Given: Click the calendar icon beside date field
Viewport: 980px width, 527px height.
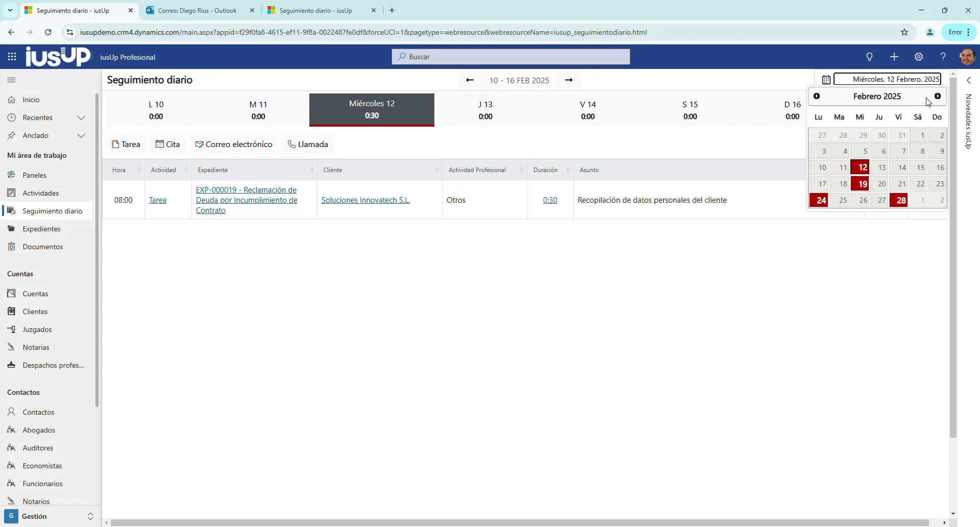Looking at the screenshot, I should tap(826, 79).
